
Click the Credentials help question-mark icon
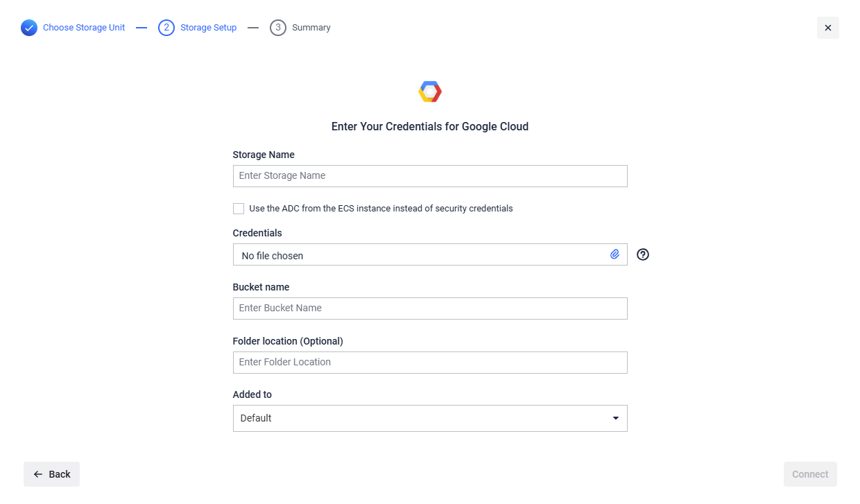click(643, 254)
